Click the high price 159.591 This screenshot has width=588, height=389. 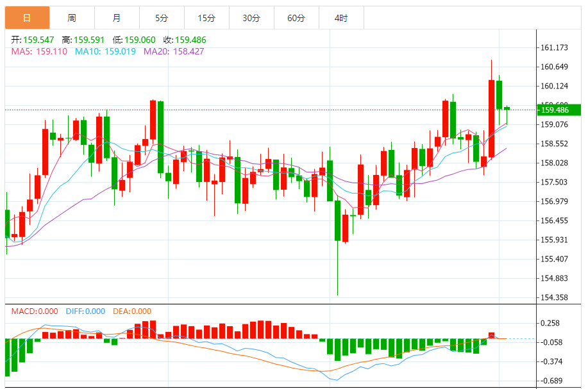89,40
